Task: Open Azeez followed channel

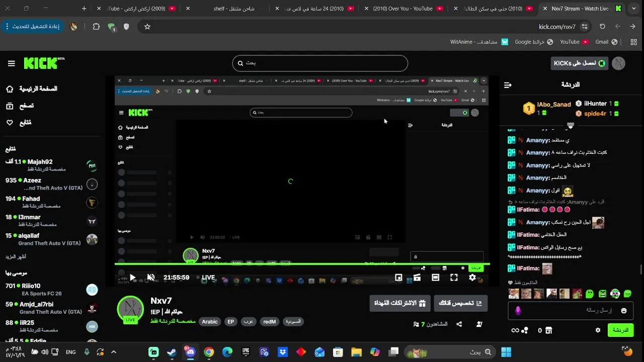Action: (50, 184)
